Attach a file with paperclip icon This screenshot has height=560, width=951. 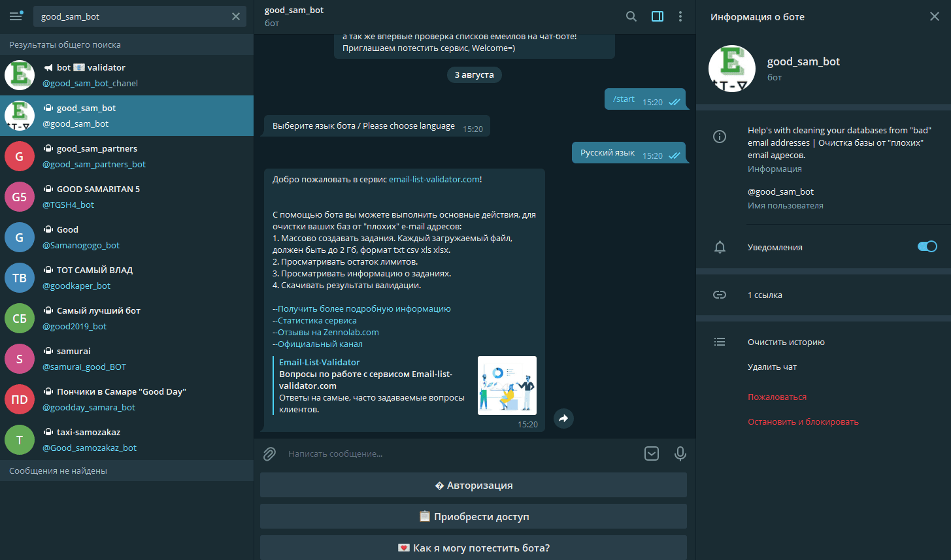[269, 453]
